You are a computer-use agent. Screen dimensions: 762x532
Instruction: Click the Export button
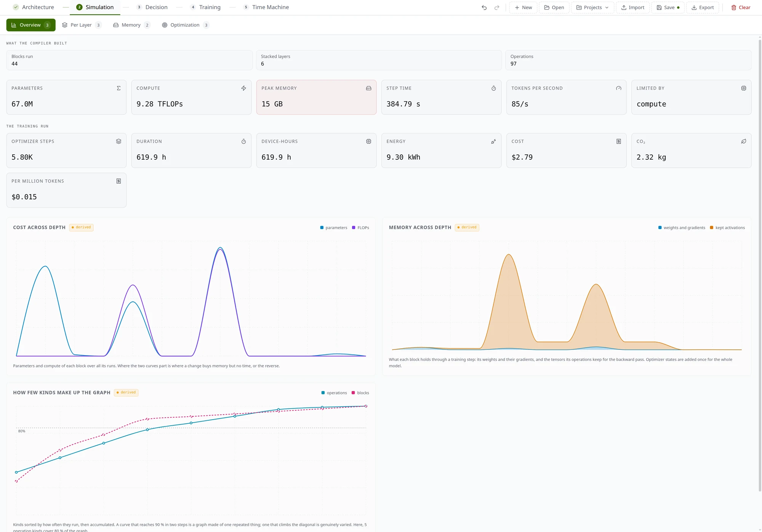[703, 8]
